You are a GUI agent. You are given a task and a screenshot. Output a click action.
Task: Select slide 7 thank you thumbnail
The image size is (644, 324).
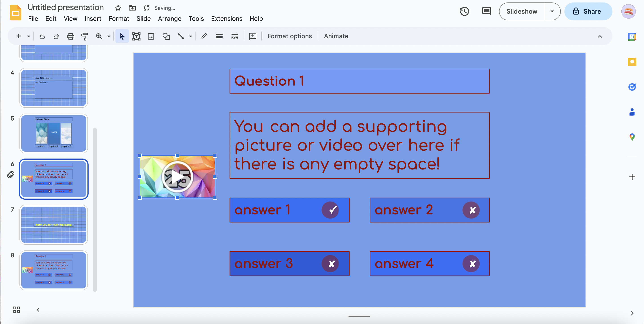tap(54, 224)
